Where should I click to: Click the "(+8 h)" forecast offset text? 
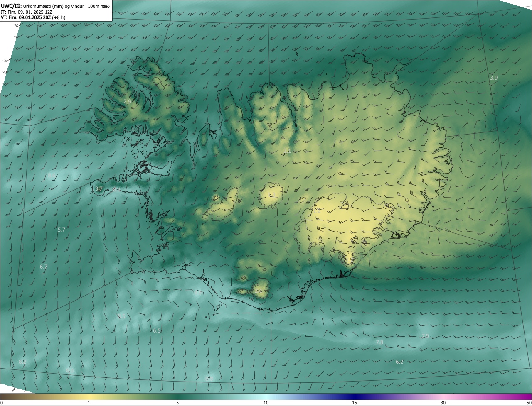[59, 17]
